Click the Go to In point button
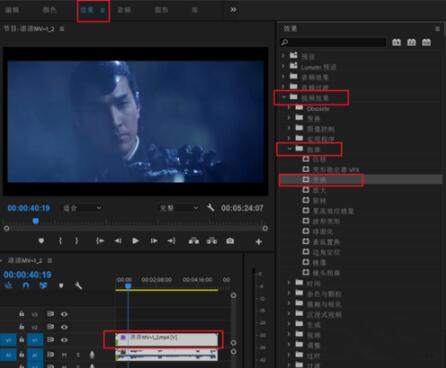446x368 pixels. pos(100,241)
